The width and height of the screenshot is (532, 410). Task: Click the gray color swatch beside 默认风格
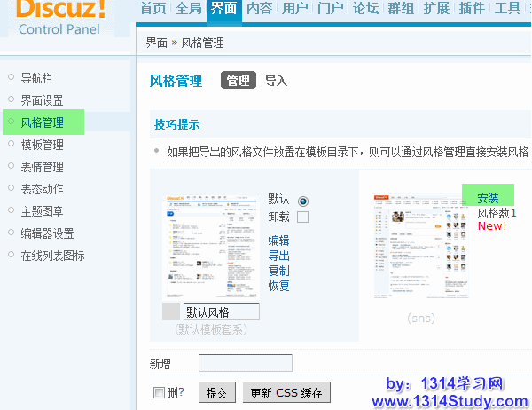click(x=171, y=311)
